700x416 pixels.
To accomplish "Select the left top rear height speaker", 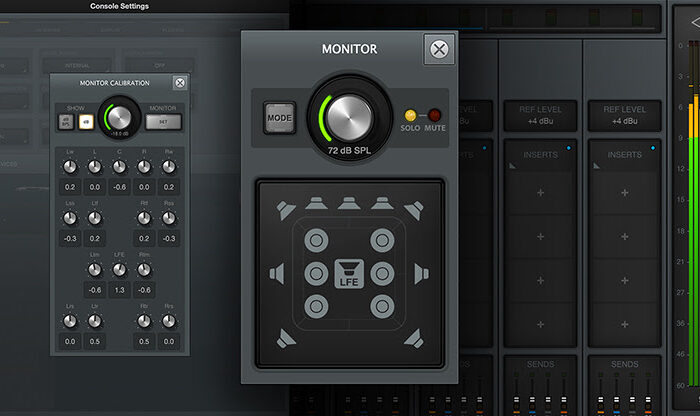I will point(317,306).
